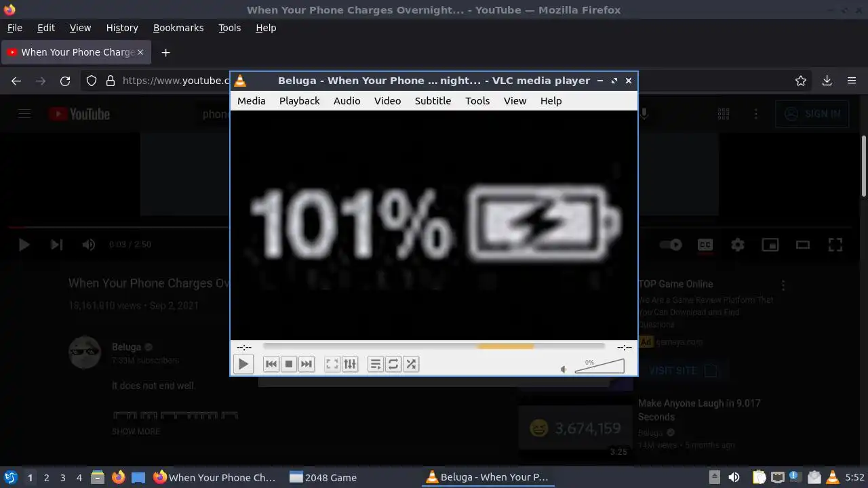Open VLC Audio menu

point(347,100)
